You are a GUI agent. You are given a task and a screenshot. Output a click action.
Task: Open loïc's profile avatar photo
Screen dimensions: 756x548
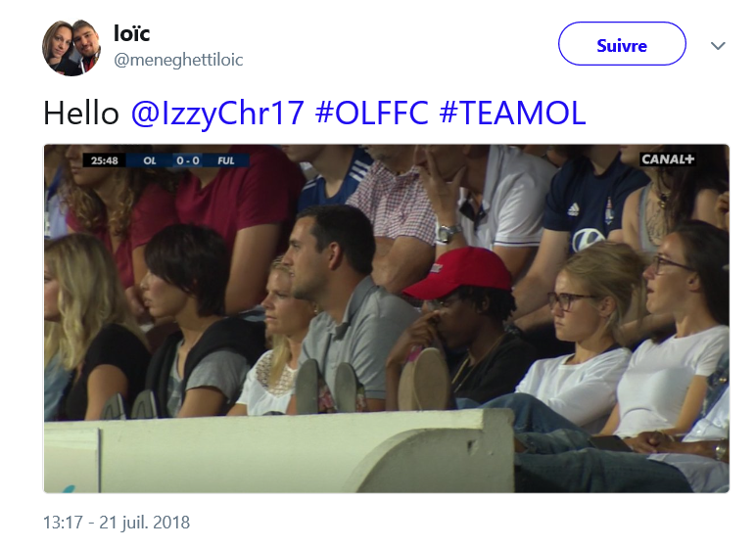(71, 48)
